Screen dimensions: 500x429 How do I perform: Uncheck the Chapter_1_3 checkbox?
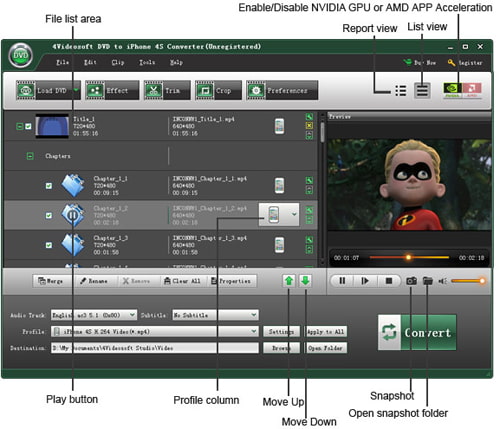point(49,245)
